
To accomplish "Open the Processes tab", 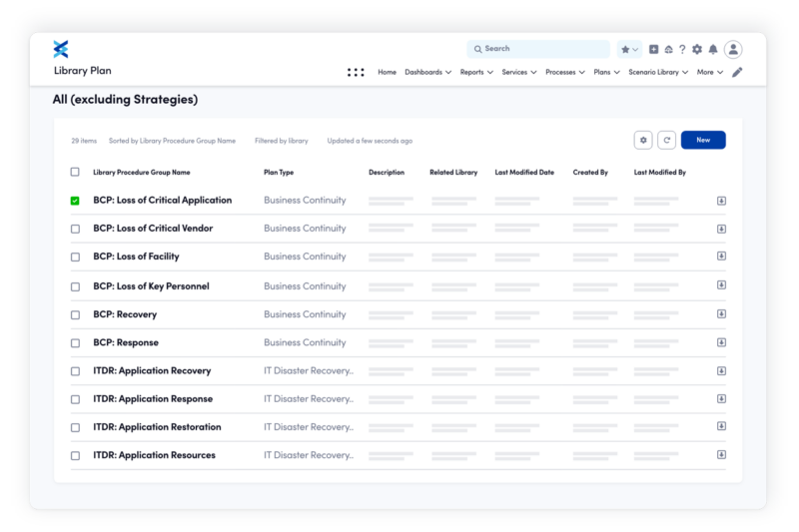I will coord(560,72).
